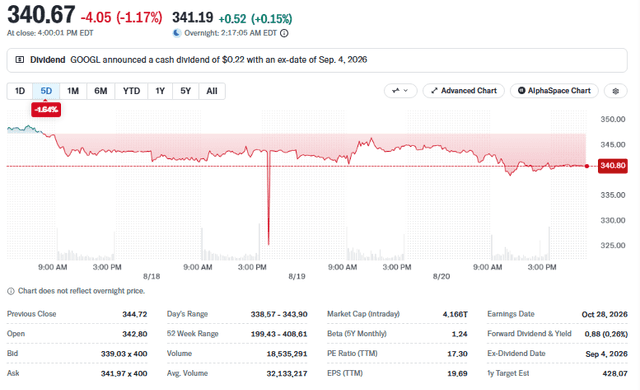Click the Open value 342.80
The image size is (640, 390).
pyautogui.click(x=135, y=334)
